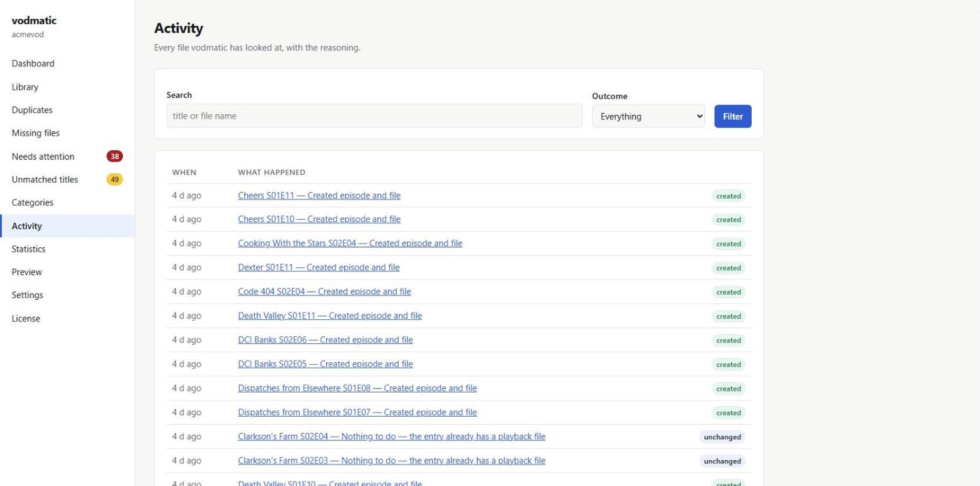
Task: Click unchanged badge on Clarkson's Farm S02E03
Action: [722, 461]
